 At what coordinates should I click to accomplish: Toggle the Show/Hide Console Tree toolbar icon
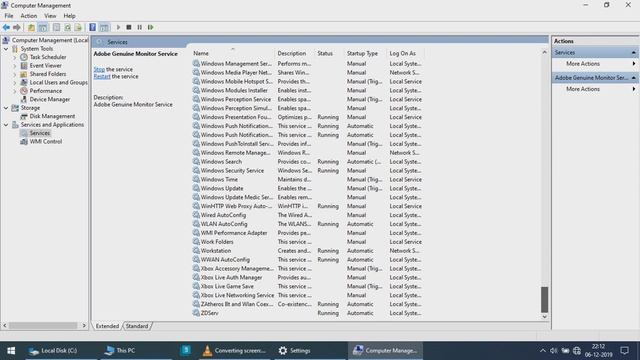pyautogui.click(x=42, y=27)
